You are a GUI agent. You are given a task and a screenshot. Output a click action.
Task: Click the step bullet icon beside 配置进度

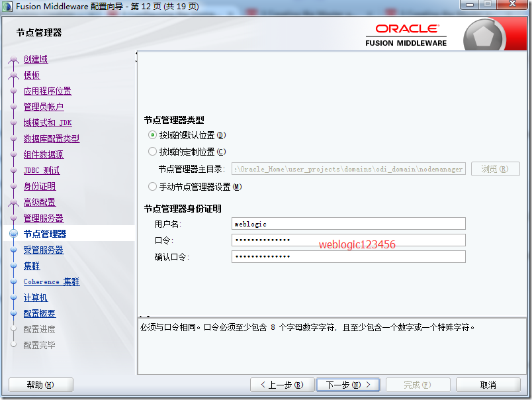pos(14,328)
